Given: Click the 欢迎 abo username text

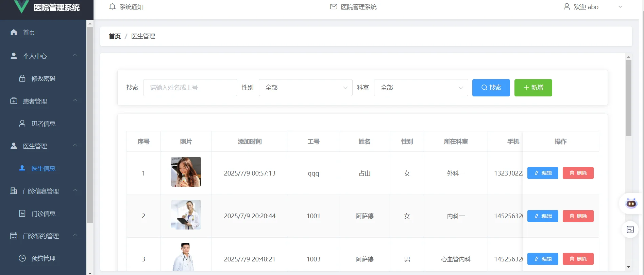Looking at the screenshot, I should click(586, 7).
